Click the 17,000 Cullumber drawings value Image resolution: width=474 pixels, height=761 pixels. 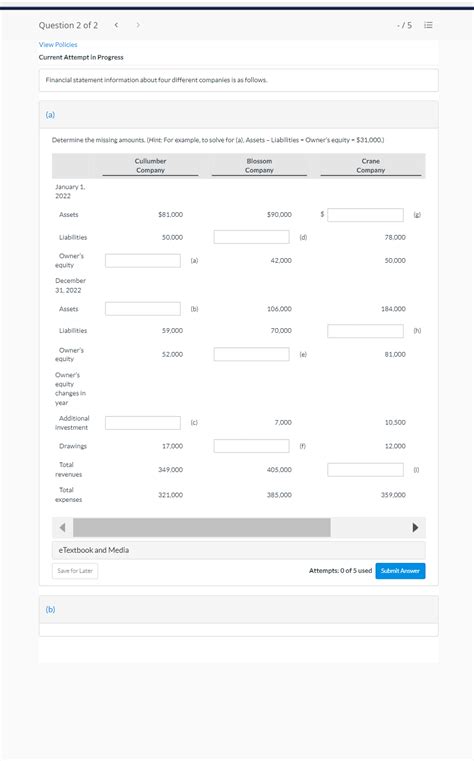click(x=172, y=446)
